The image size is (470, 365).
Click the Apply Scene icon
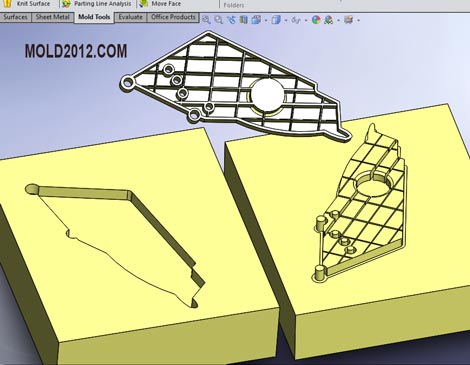[x=328, y=20]
